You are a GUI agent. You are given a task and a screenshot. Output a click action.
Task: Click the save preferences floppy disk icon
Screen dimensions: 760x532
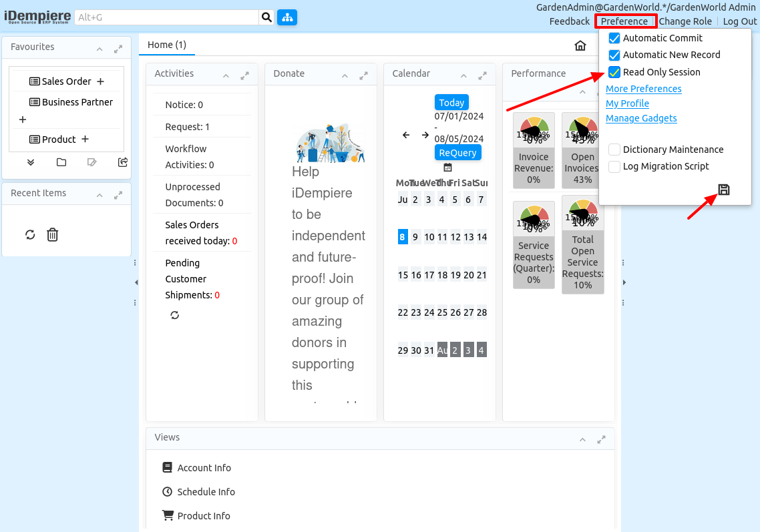[723, 190]
